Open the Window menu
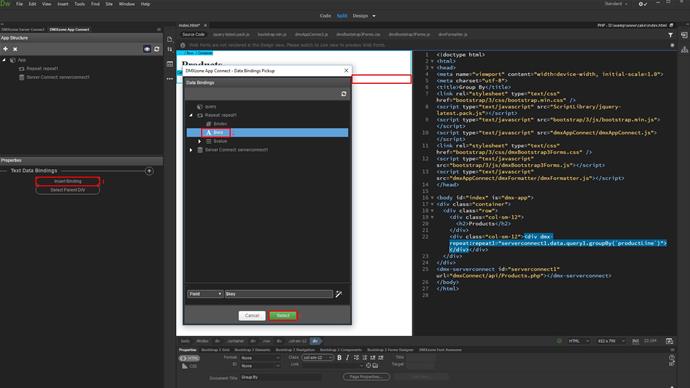 pos(127,4)
